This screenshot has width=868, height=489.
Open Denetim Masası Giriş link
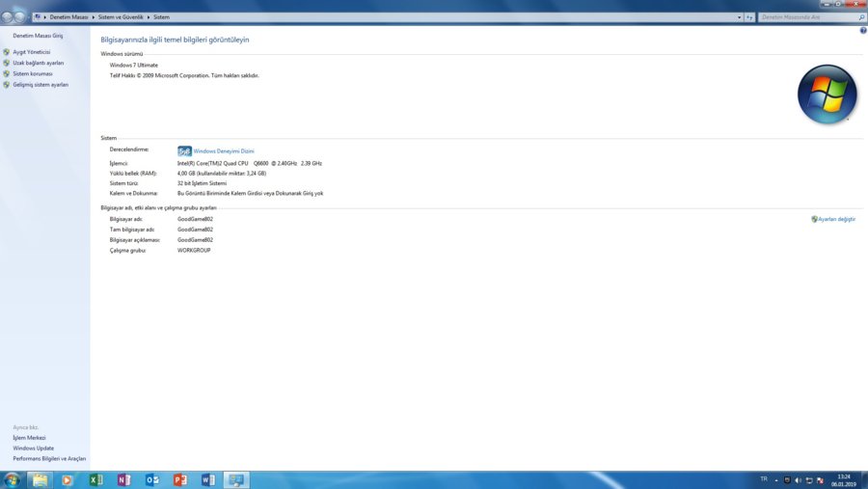point(38,36)
